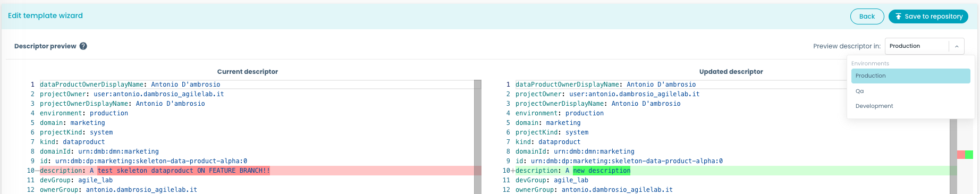This screenshot has width=980, height=194.
Task: Click red marker in diff overview ruler
Action: [961, 155]
